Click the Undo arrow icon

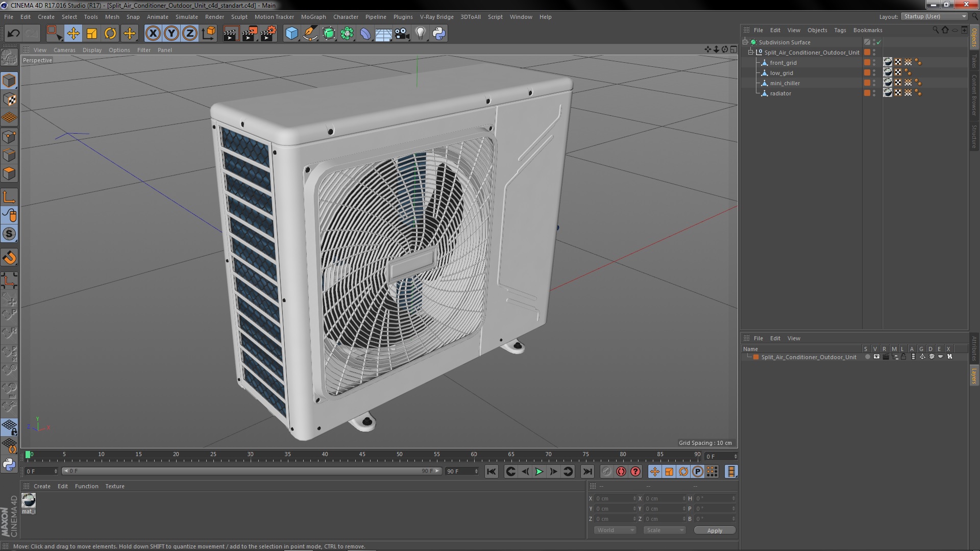(x=14, y=34)
